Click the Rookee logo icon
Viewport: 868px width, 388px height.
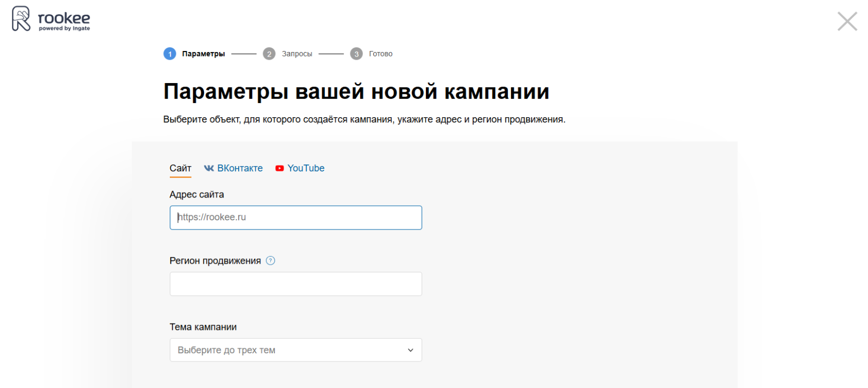click(x=21, y=19)
